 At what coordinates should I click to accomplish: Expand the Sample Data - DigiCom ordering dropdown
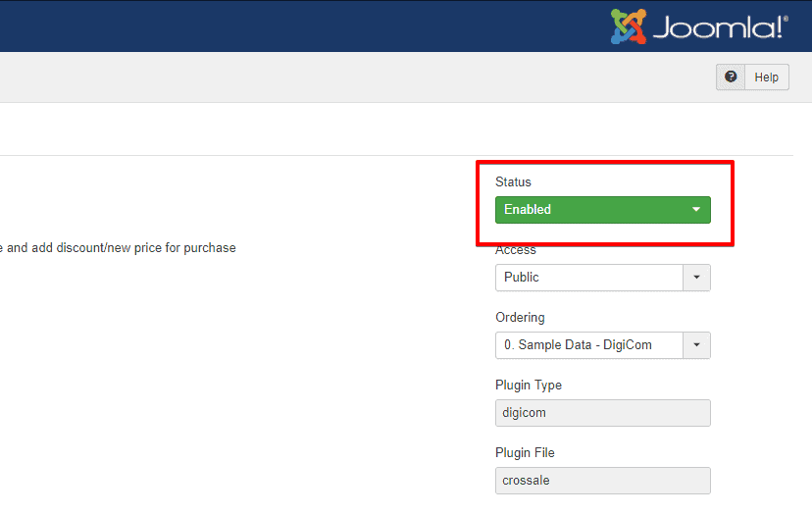click(588, 345)
